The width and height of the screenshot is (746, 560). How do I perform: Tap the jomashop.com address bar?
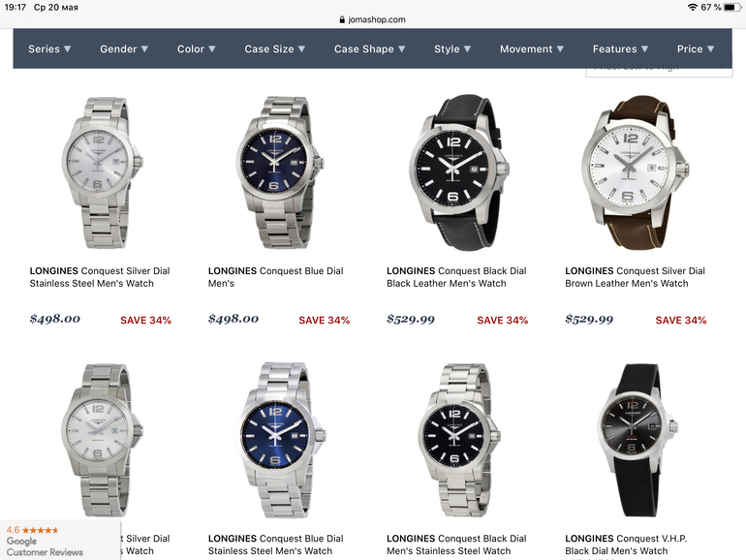point(373,19)
